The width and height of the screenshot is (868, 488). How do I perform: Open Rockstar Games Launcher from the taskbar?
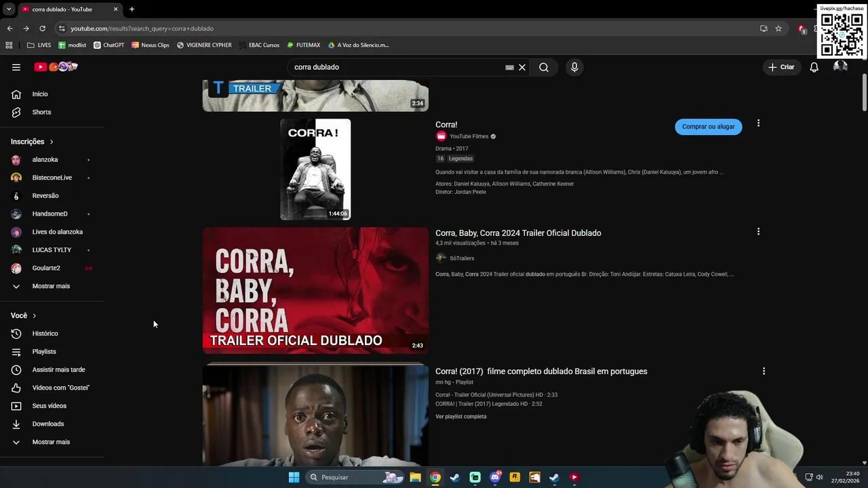click(x=515, y=477)
